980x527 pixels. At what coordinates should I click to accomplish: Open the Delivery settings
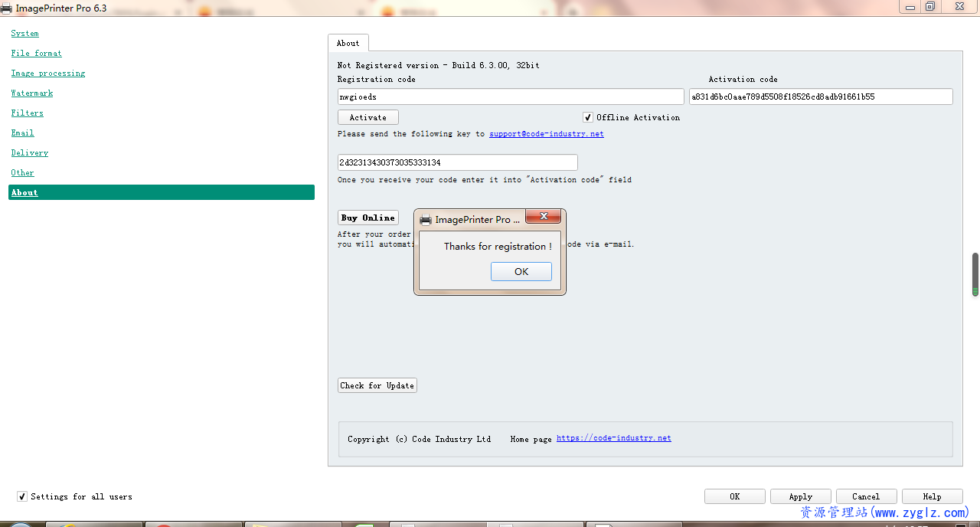pos(30,153)
